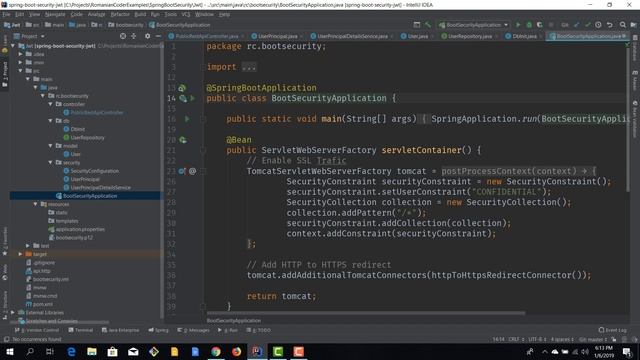The height and width of the screenshot is (360, 640).
Task: Revert changes with the undo arrow icon
Action: point(609,25)
